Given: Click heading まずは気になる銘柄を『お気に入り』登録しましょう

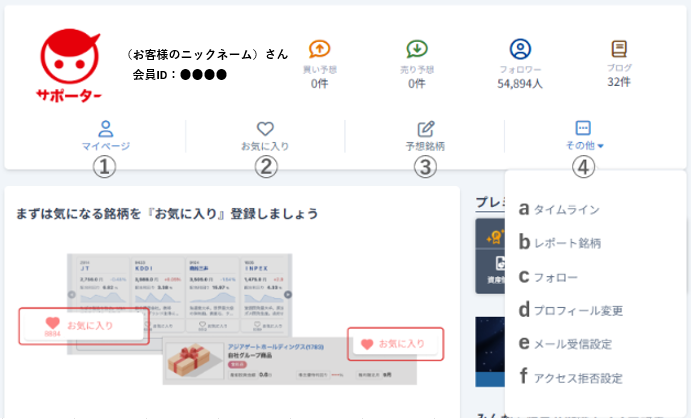Looking at the screenshot, I should tap(167, 214).
